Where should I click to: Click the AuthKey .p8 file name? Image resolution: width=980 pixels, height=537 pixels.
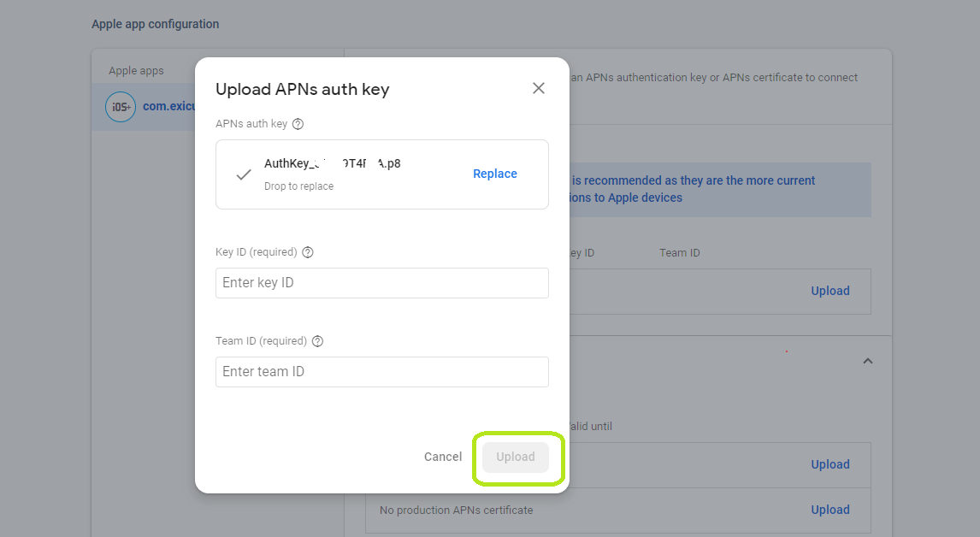coord(332,164)
